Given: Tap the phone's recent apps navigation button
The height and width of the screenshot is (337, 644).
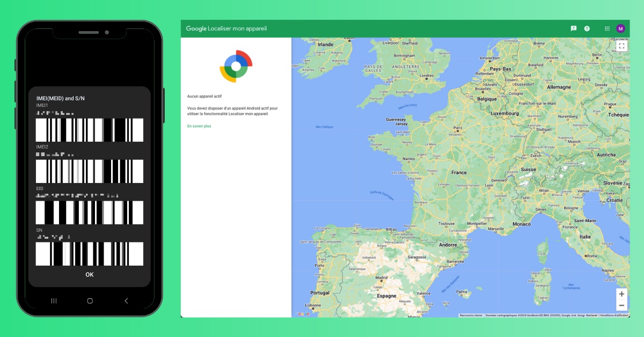Looking at the screenshot, I should click(x=54, y=301).
